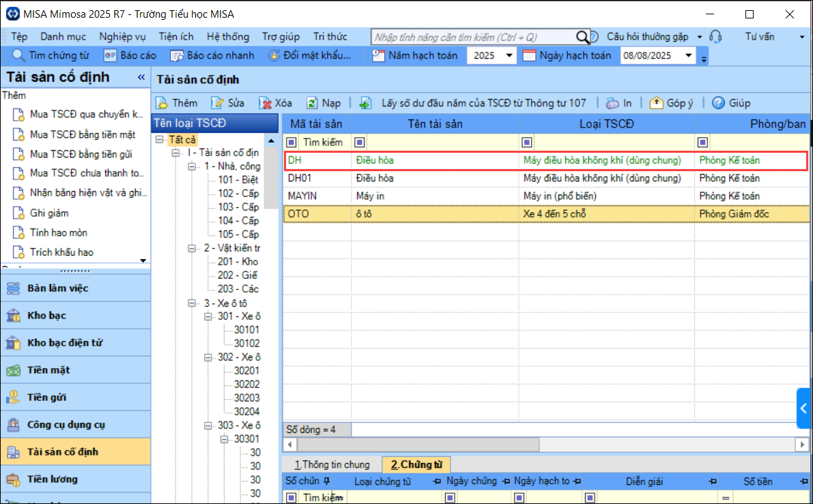Open Năm hạch toán 2025 dropdown

[509, 55]
